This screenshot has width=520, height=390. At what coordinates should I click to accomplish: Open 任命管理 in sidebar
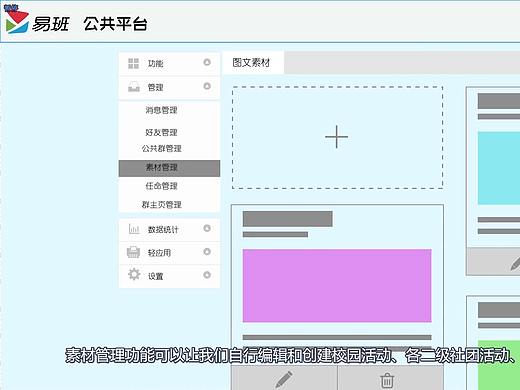[161, 186]
